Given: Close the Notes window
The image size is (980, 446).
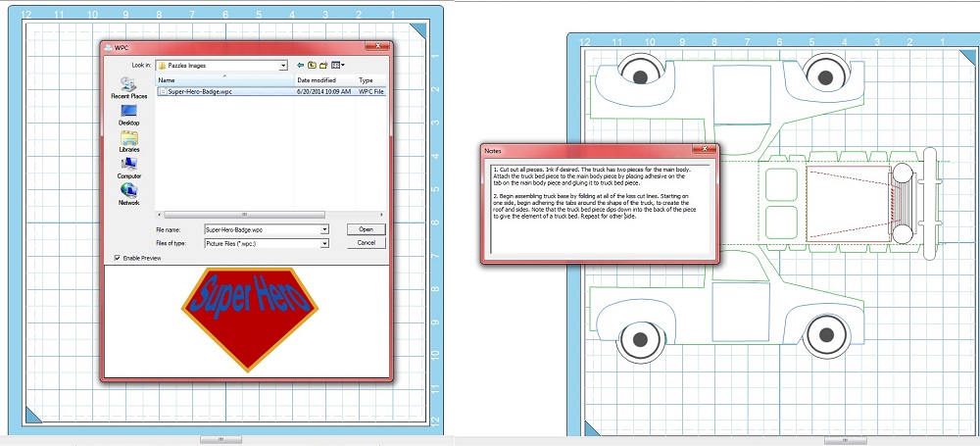Looking at the screenshot, I should coord(705,149).
